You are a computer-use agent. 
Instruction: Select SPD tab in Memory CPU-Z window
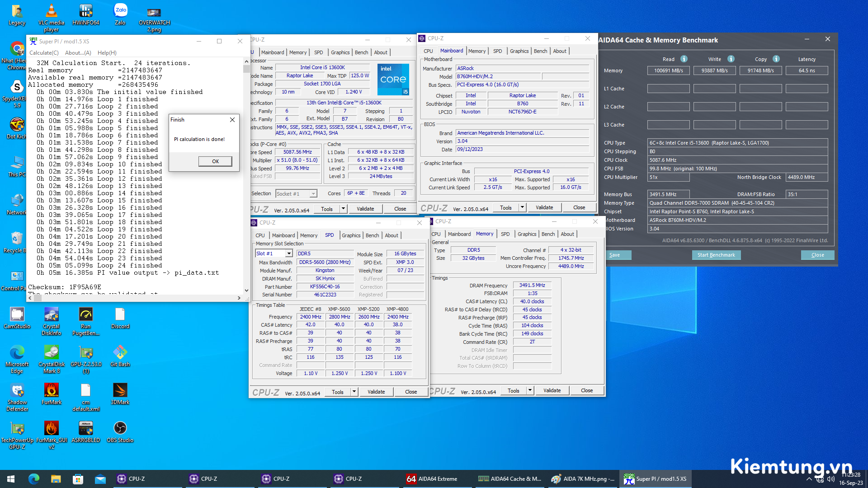click(x=505, y=234)
